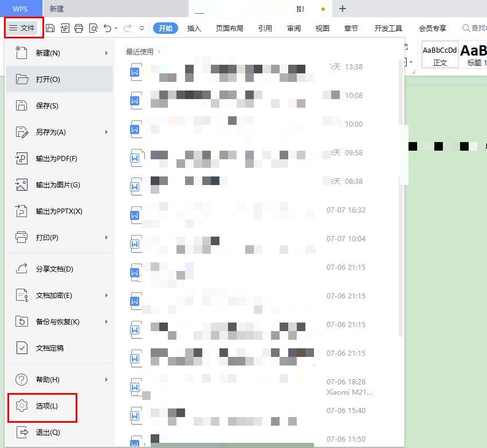Click the print icon in quick toolbar

tap(79, 28)
